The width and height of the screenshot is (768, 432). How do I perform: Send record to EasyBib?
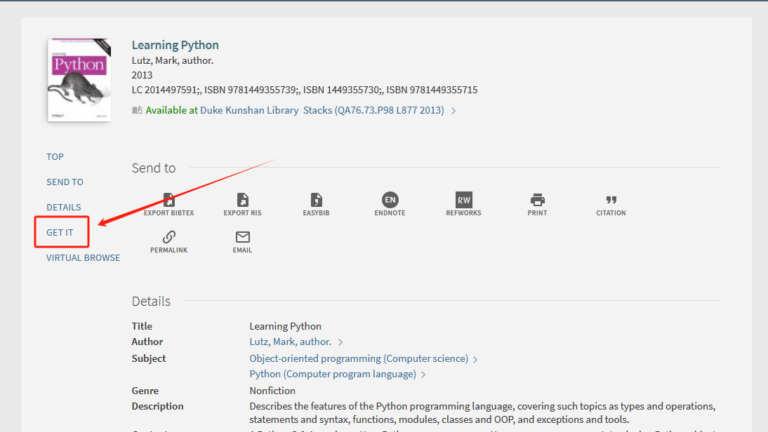tap(316, 200)
